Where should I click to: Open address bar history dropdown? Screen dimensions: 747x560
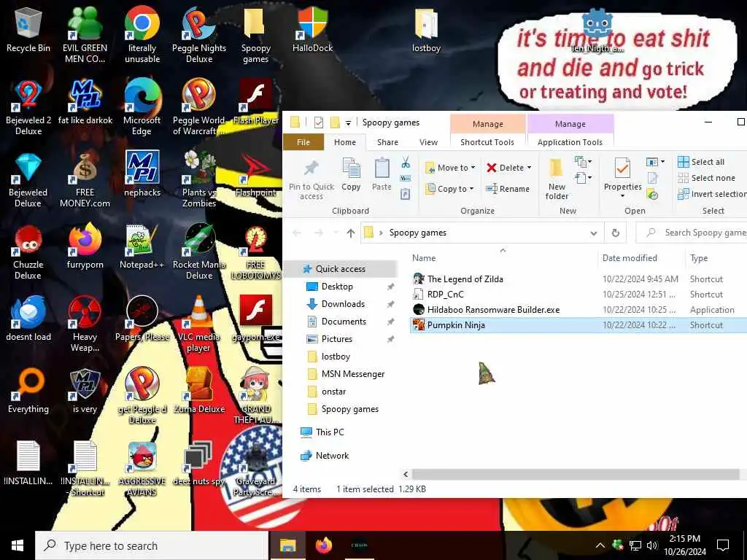click(594, 233)
